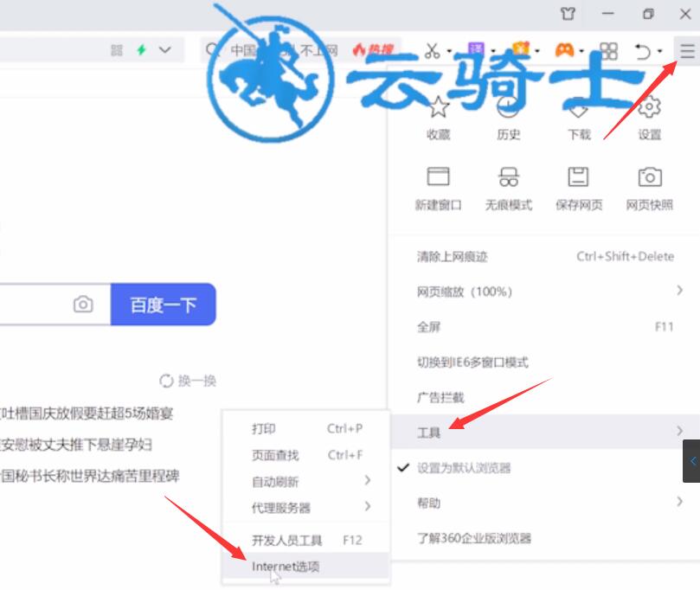Start Incognito mode (无痕模式) icon
700x590 pixels.
509,176
